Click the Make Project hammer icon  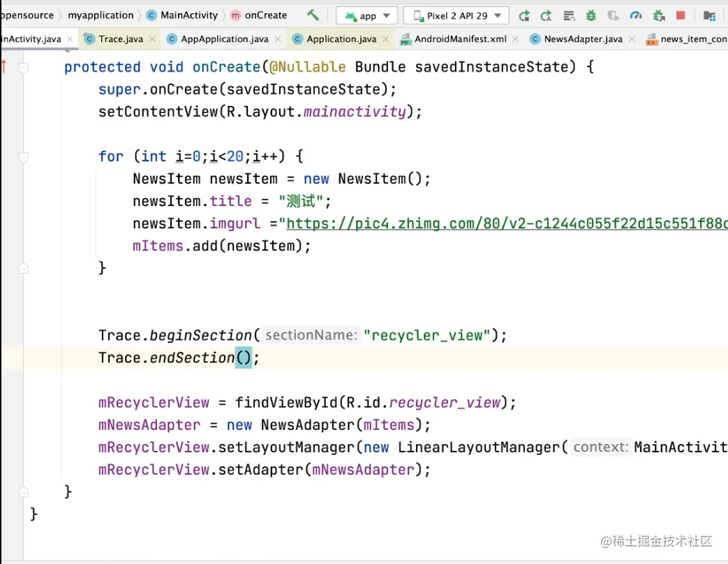coord(313,15)
